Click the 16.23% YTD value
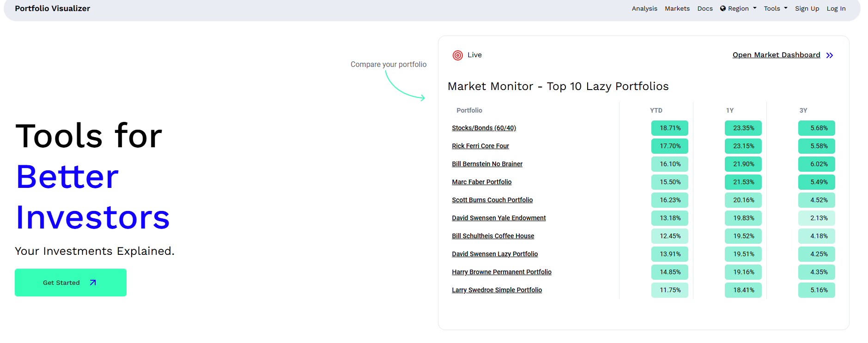The image size is (868, 343). [x=670, y=200]
